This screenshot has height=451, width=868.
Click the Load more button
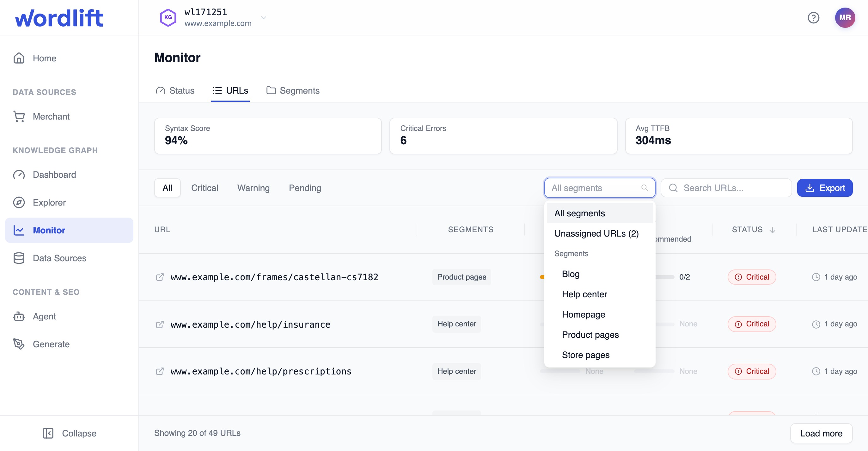821,433
